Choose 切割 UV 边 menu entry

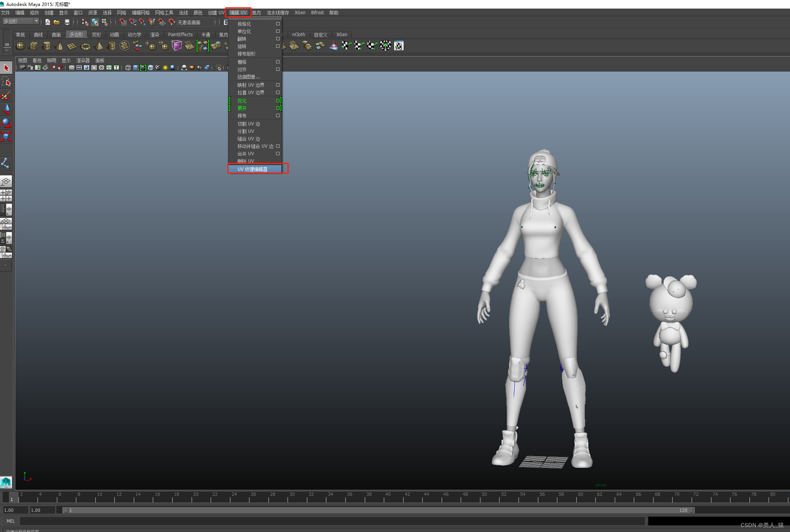tap(249, 124)
